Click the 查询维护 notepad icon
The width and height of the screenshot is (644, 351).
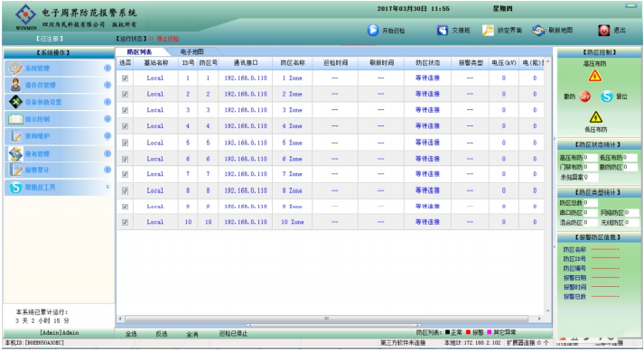(15, 136)
